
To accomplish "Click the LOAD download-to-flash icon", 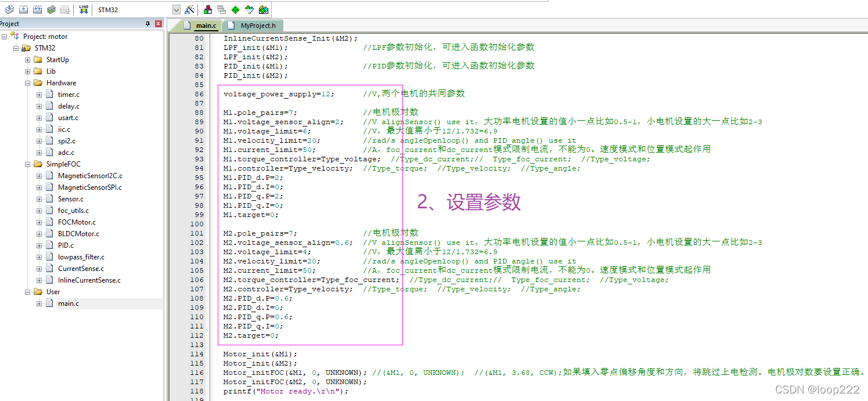I will pos(84,9).
